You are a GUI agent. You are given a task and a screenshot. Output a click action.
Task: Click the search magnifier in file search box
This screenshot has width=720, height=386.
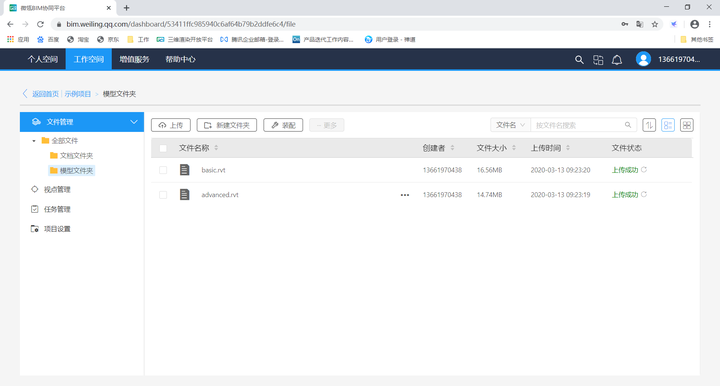tap(628, 125)
